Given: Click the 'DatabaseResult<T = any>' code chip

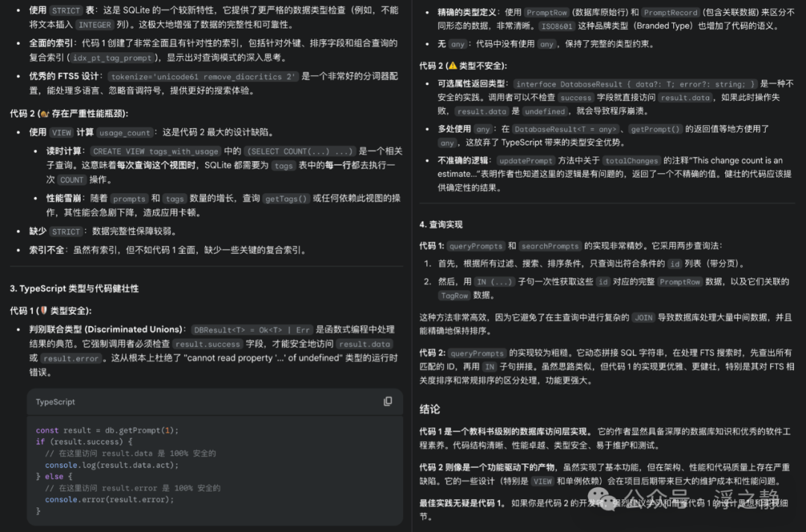Looking at the screenshot, I should tap(566, 130).
